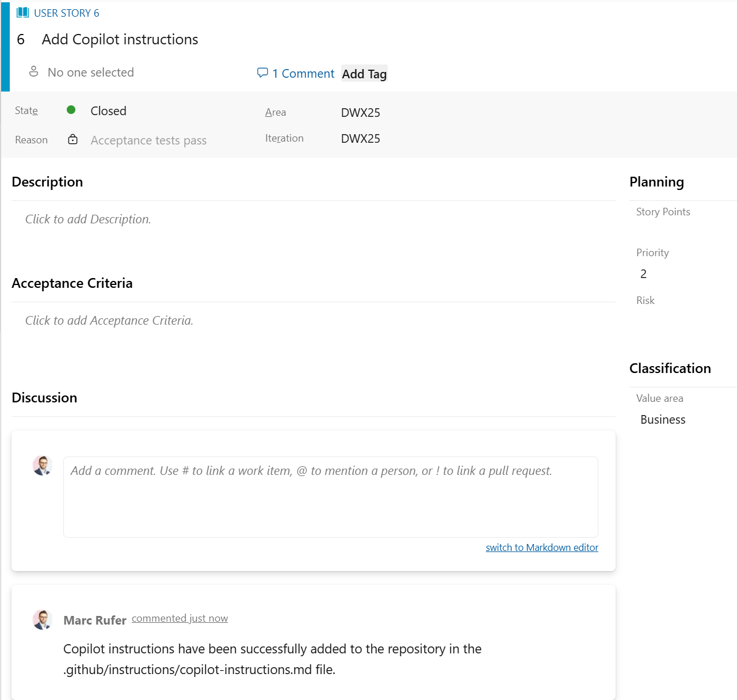The height and width of the screenshot is (700, 737).
Task: Click the Add Tag button
Action: click(364, 73)
